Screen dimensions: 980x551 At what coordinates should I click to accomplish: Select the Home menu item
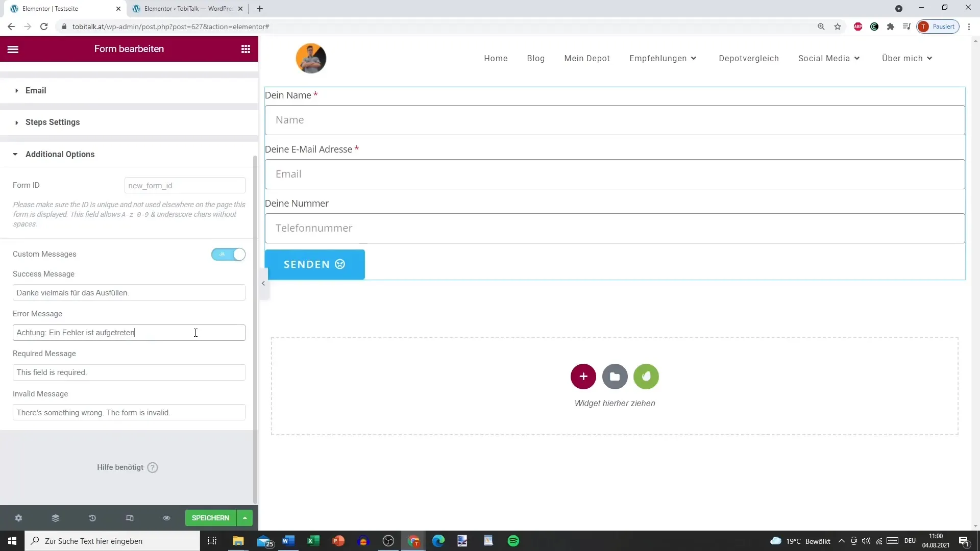[496, 58]
